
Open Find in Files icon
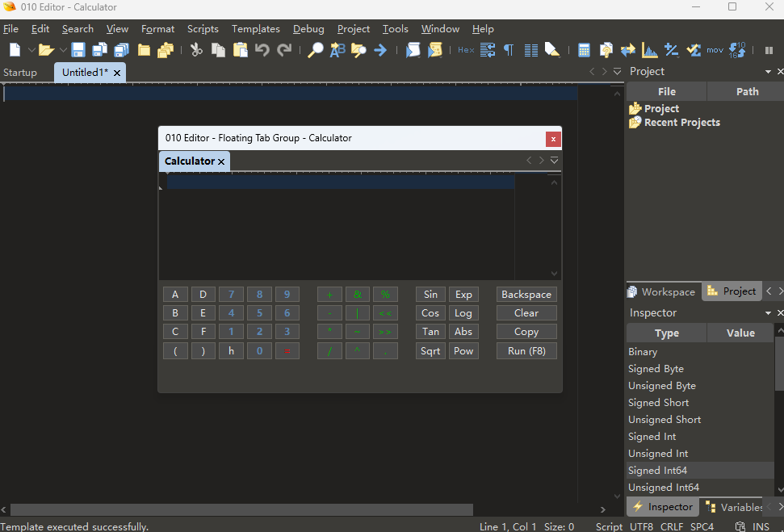coord(358,49)
